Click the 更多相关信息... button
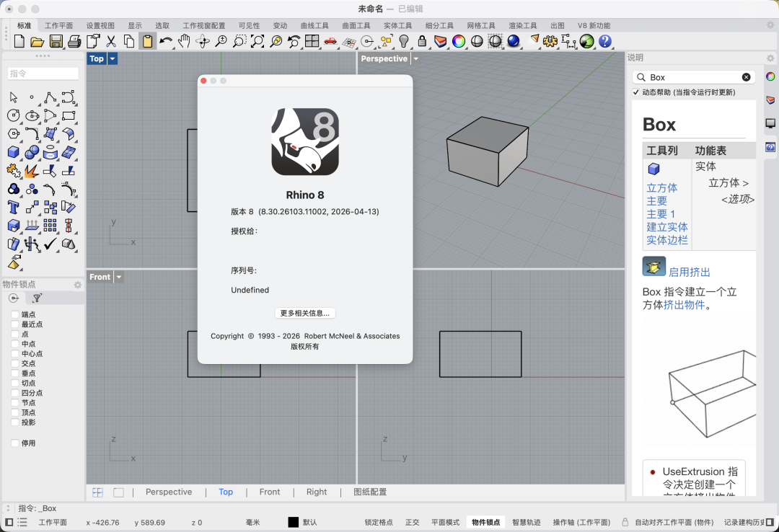This screenshot has width=779, height=532. coord(305,313)
